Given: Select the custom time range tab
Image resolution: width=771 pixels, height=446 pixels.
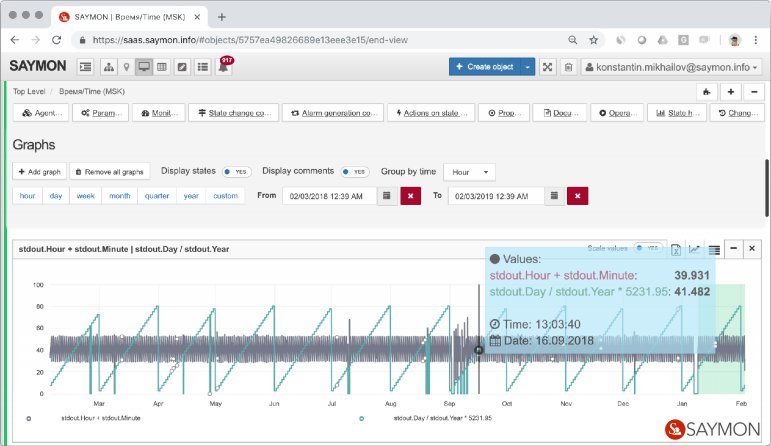Looking at the screenshot, I should pos(225,196).
